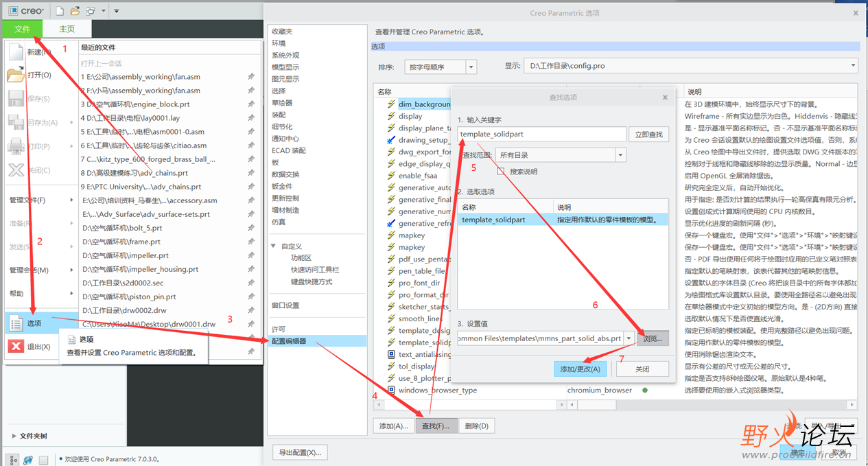Click monitor icon next to text_antialiasing option
The width and height of the screenshot is (868, 466).
click(x=391, y=354)
